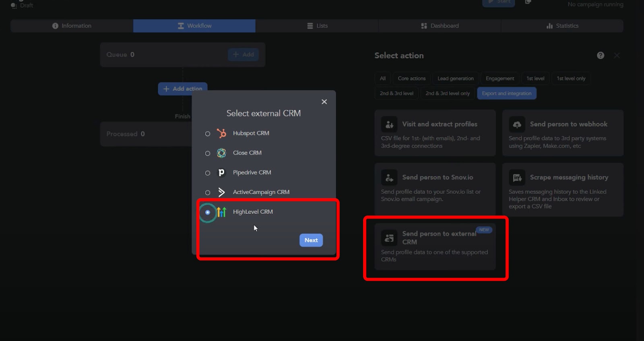Click the webhook cloud icon

click(x=517, y=125)
